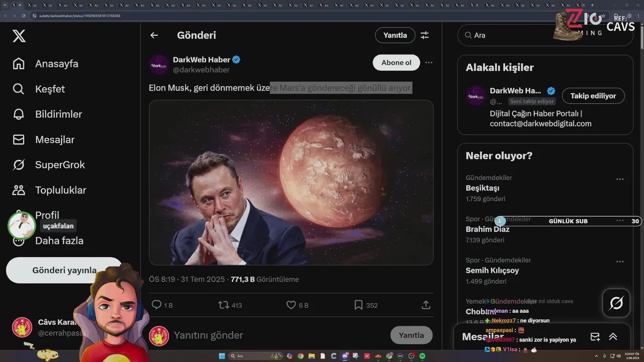Open reply filter settings icon
The image size is (644, 362).
point(425,35)
